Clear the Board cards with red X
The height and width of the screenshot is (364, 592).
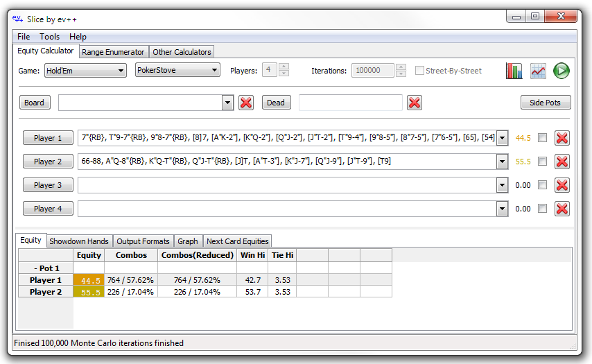[246, 103]
